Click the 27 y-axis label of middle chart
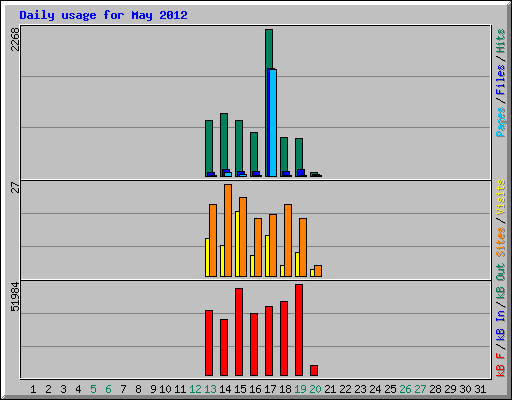Screen dimensions: 512x400 click(x=15, y=187)
